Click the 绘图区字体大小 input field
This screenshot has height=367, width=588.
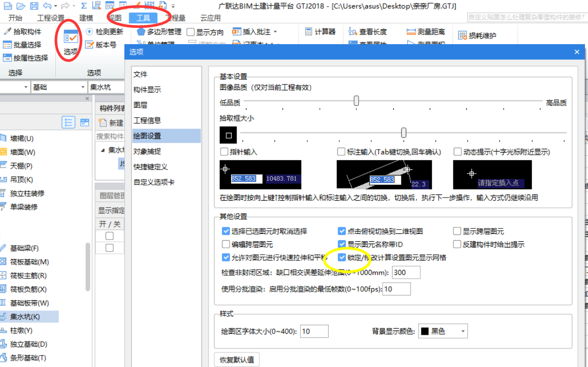click(314, 331)
